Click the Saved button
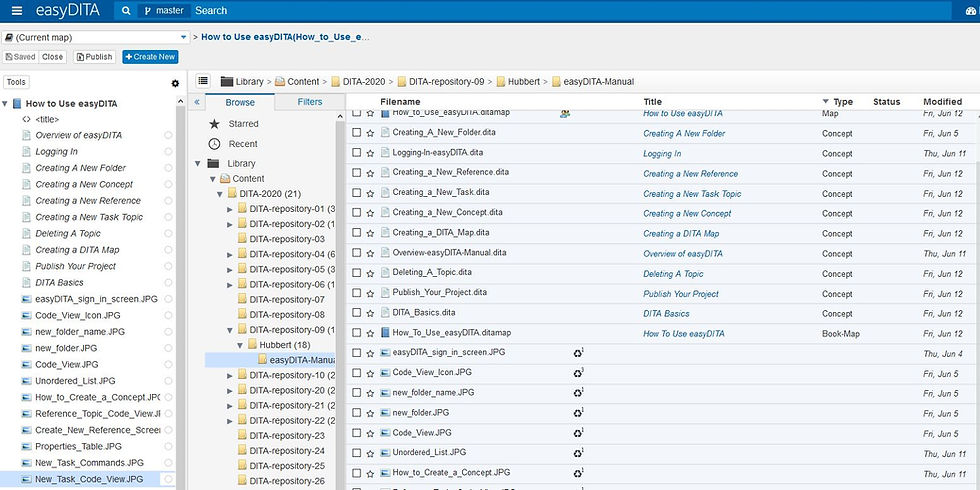This screenshot has width=980, height=490. pyautogui.click(x=20, y=57)
